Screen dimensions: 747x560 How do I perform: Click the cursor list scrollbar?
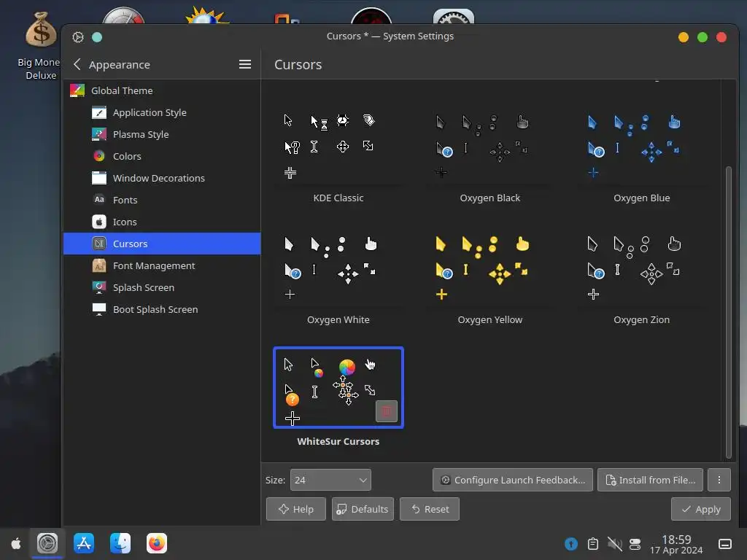click(728, 312)
